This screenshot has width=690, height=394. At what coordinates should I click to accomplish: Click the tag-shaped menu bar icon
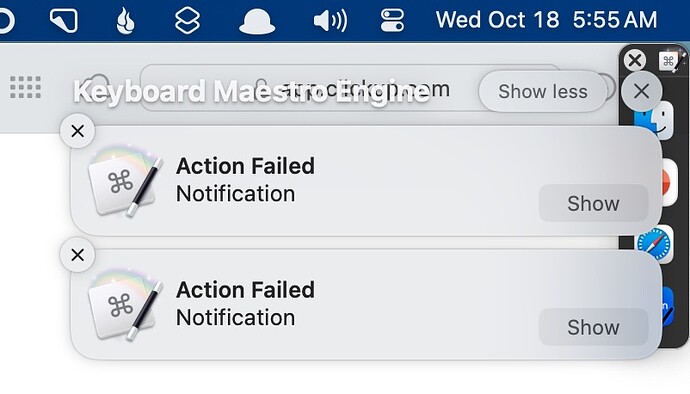point(64,21)
